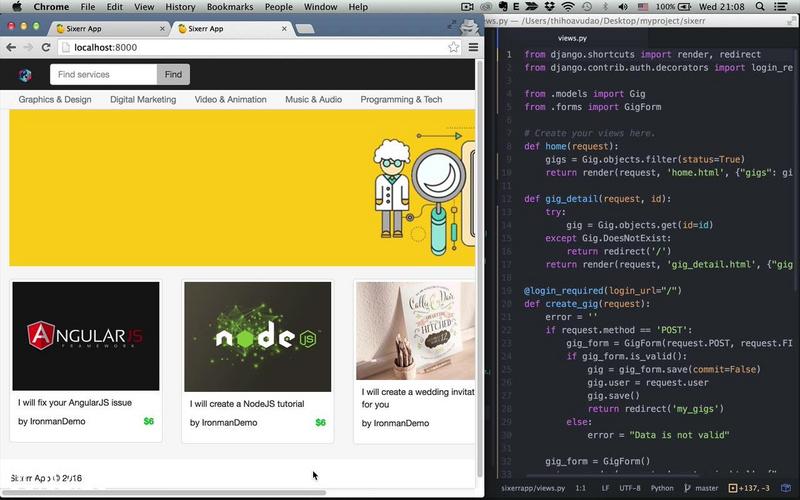Open the People menu
Viewport: 800px width, 500px height.
coord(279,7)
